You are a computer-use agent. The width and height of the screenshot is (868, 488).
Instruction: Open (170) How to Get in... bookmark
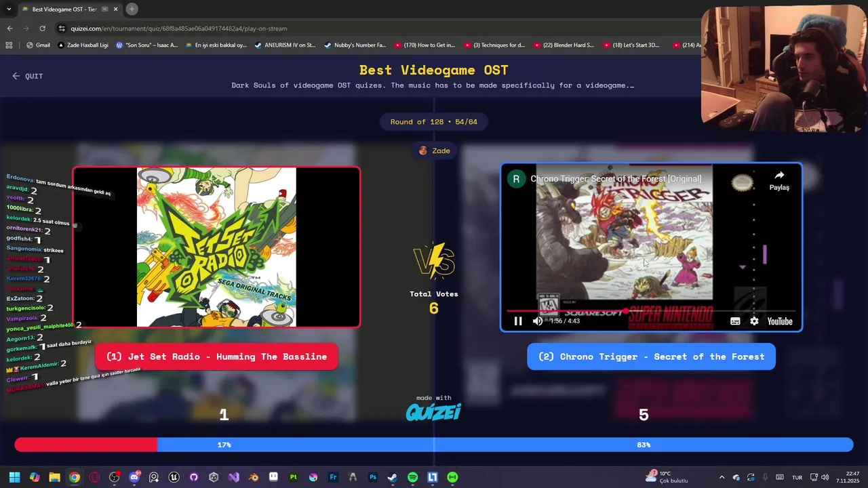(425, 45)
